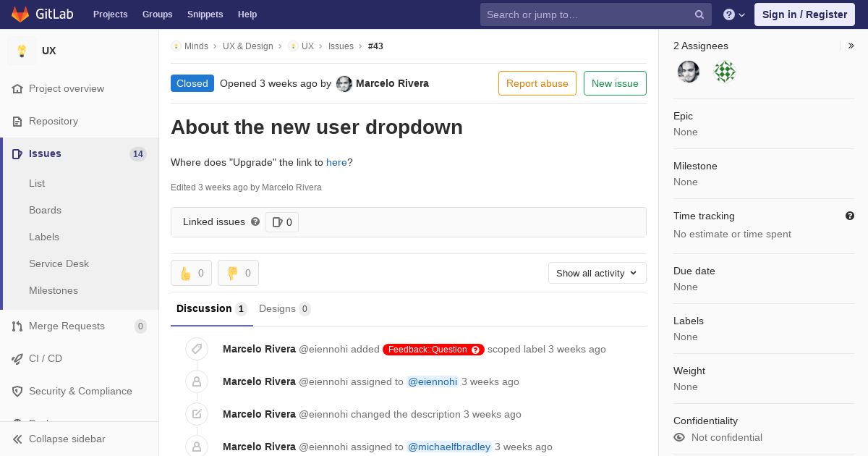Click the Linked issues help icon
This screenshot has height=456, width=868.
coord(255,221)
